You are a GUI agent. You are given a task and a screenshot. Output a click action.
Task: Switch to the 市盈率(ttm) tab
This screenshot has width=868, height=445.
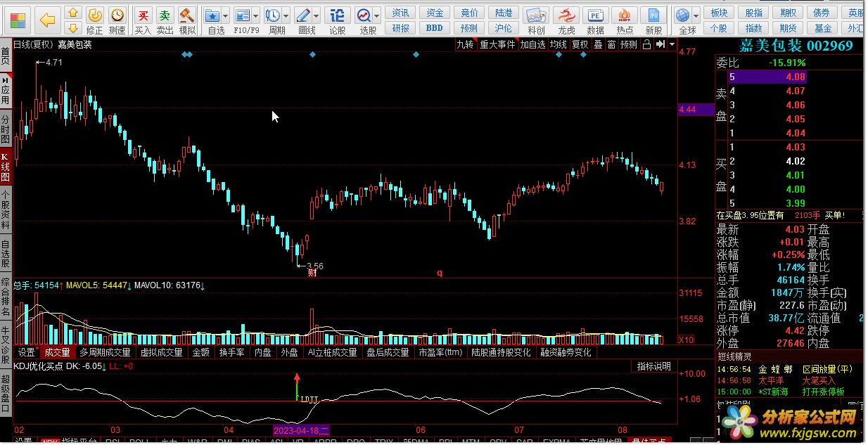[441, 352]
